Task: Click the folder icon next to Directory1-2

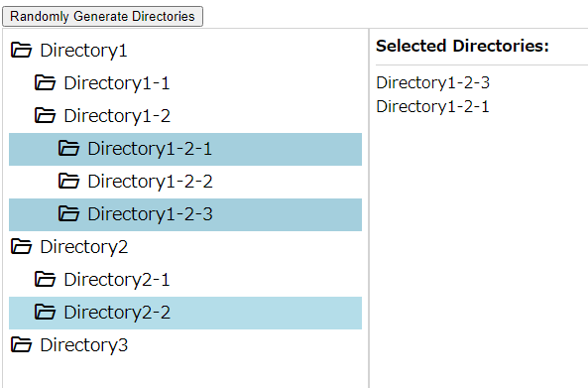Action: click(45, 115)
